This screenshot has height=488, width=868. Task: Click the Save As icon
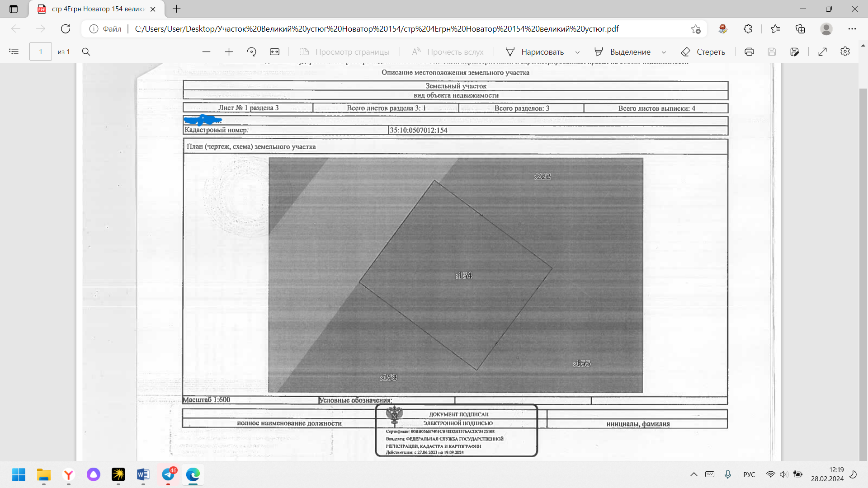coord(794,52)
